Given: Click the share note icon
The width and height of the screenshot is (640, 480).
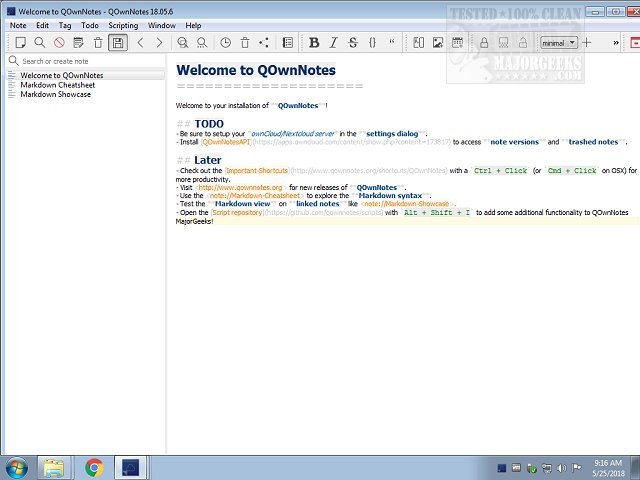Looking at the screenshot, I should tap(264, 43).
